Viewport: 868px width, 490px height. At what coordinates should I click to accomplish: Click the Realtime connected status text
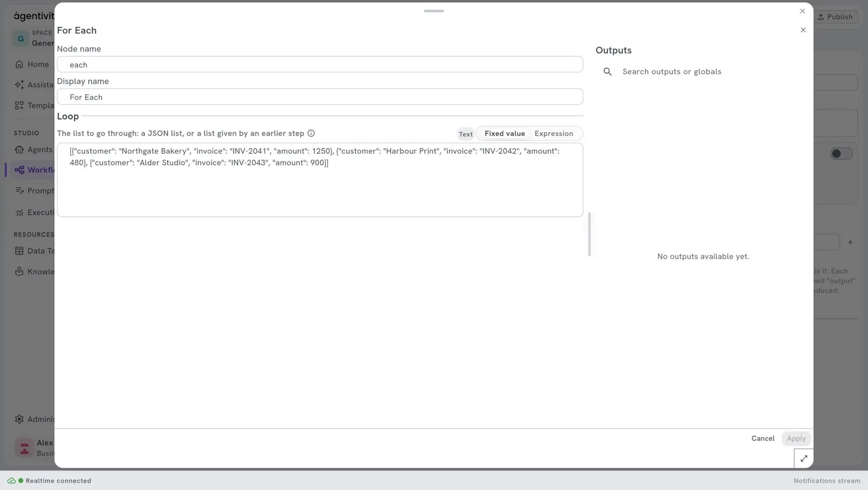coord(59,481)
